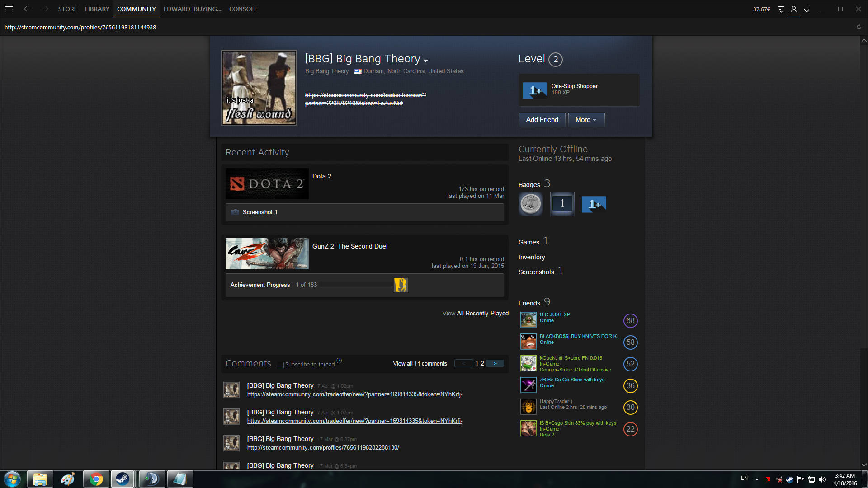Switch to the LIBRARY tab
The height and width of the screenshot is (488, 868).
point(97,9)
